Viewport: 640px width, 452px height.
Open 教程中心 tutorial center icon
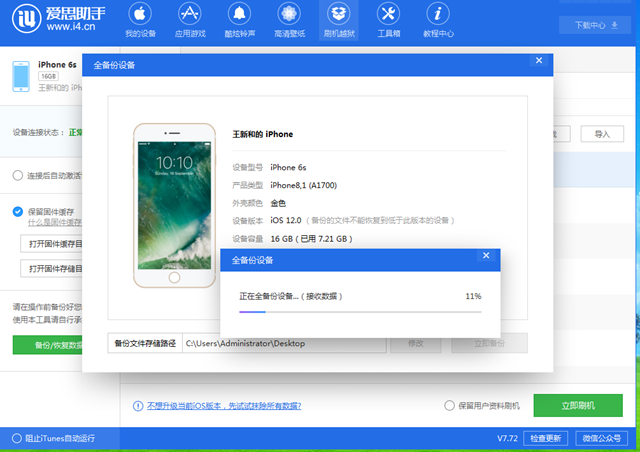[x=436, y=20]
